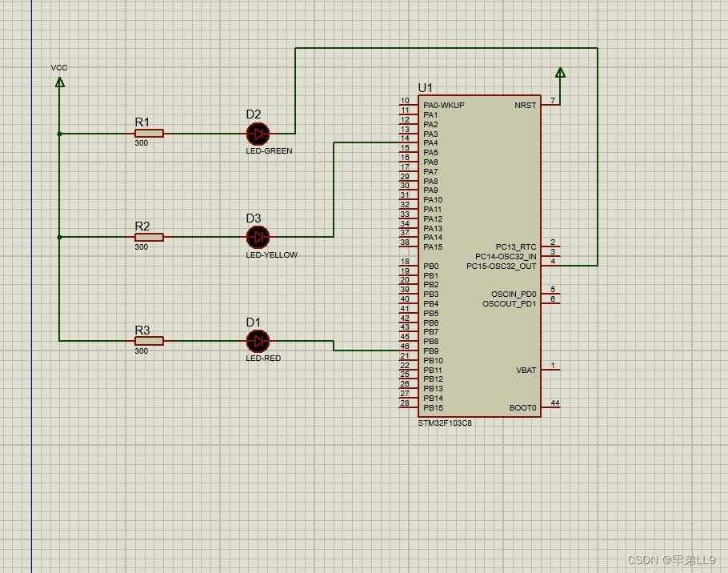Click the STM32F103C8 part label

coord(445,423)
